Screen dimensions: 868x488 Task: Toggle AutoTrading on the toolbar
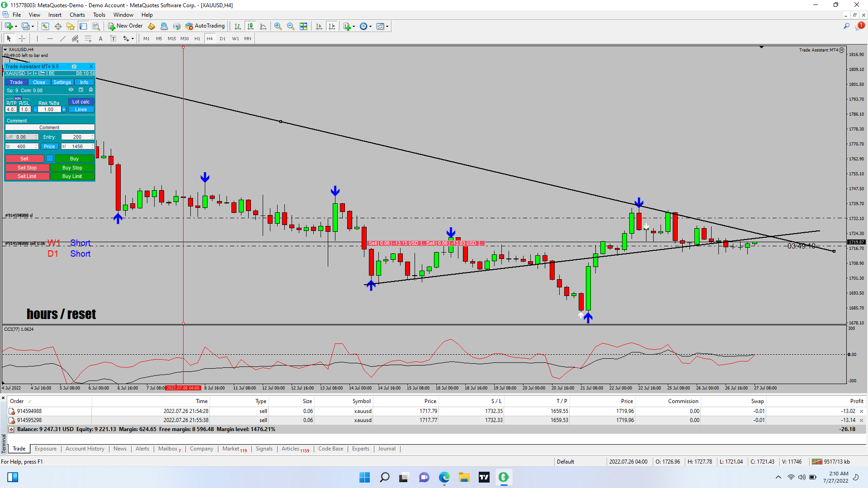coord(205,26)
